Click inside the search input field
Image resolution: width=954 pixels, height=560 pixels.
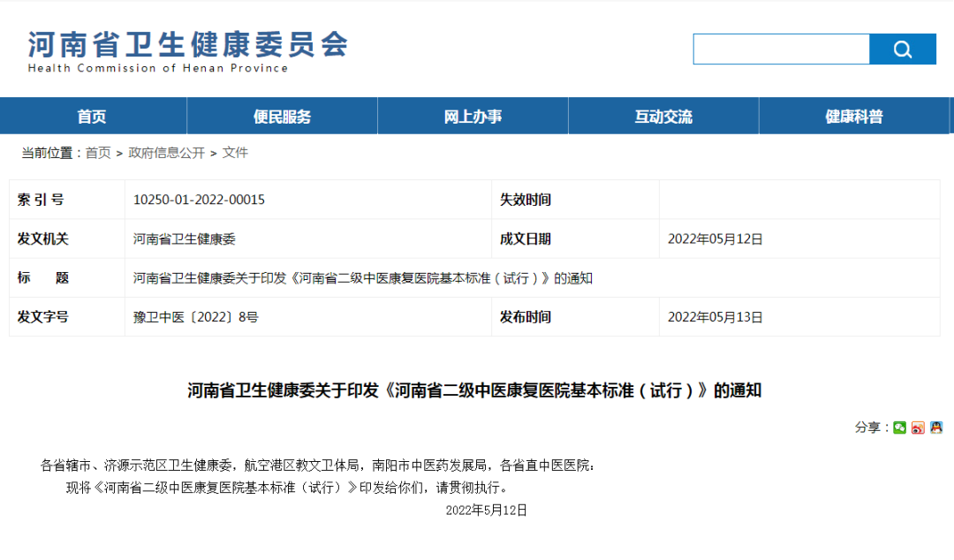(x=781, y=49)
